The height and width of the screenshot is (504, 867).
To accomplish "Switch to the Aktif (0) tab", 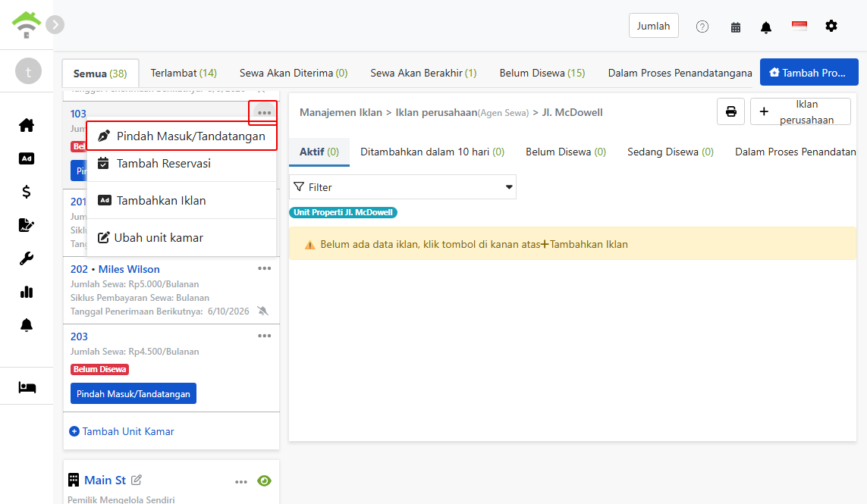I will click(319, 152).
